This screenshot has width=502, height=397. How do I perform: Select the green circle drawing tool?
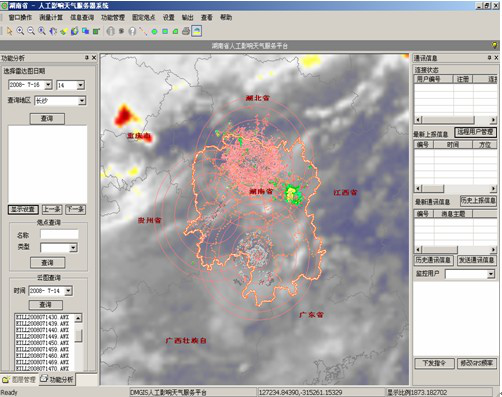coord(154,32)
